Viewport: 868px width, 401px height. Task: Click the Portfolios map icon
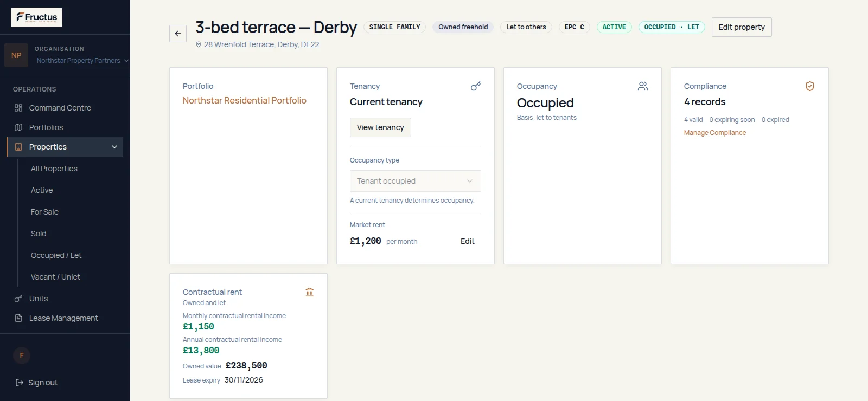18,127
